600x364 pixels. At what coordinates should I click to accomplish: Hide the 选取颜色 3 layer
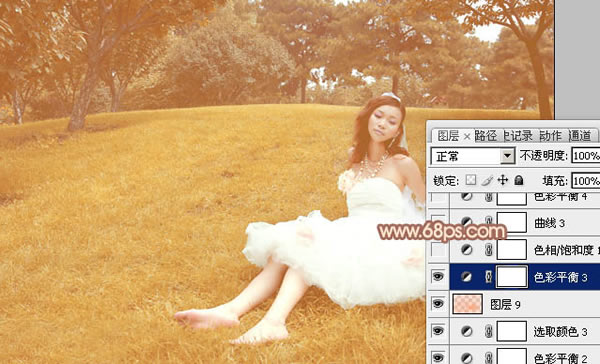click(438, 331)
